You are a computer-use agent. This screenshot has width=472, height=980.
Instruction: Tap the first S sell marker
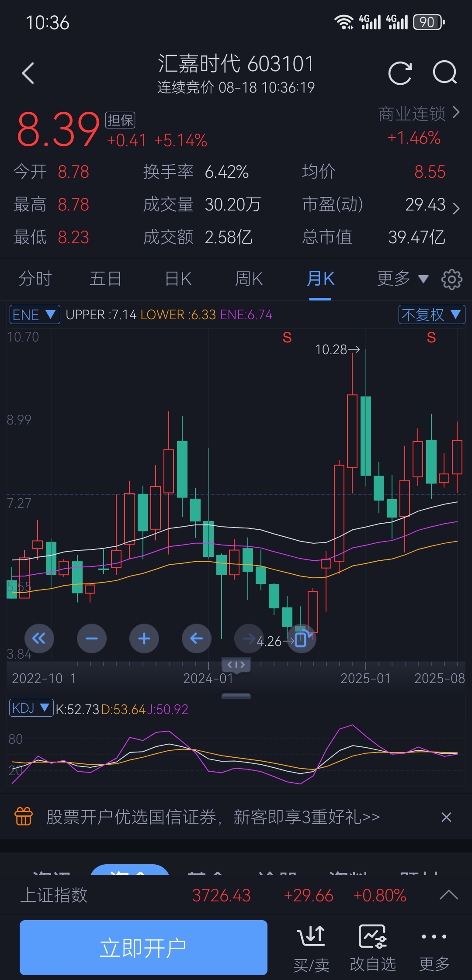[287, 338]
